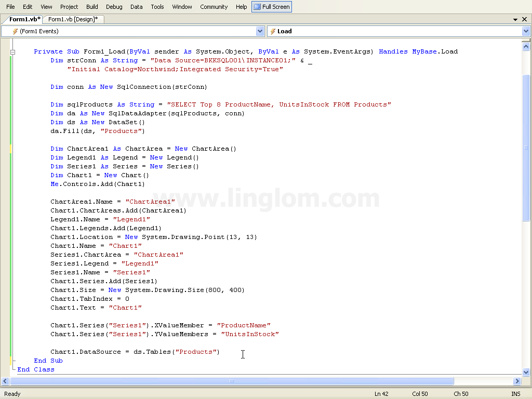This screenshot has height=399, width=532.
Task: Click the horizontal scrollbar left arrow
Action: point(5,381)
